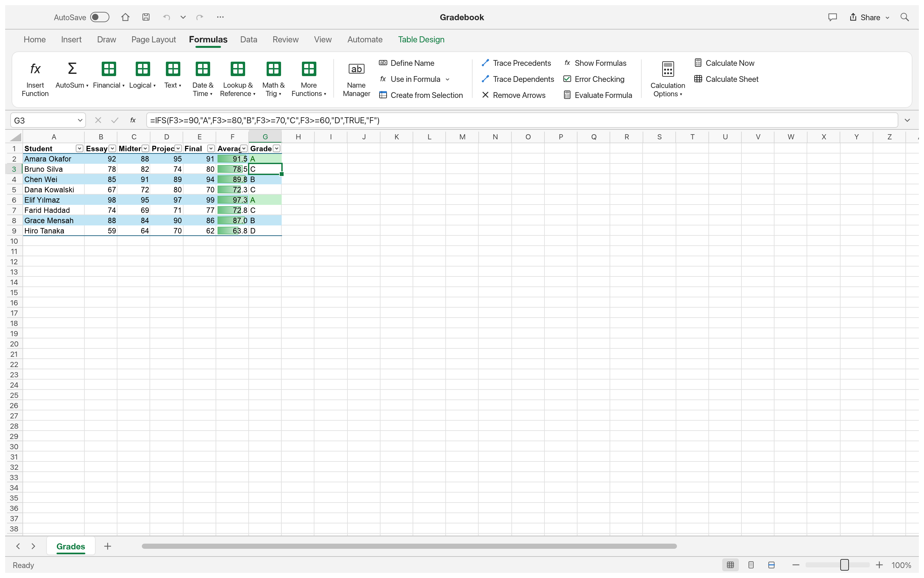
Task: Click Error Checking
Action: (x=594, y=79)
